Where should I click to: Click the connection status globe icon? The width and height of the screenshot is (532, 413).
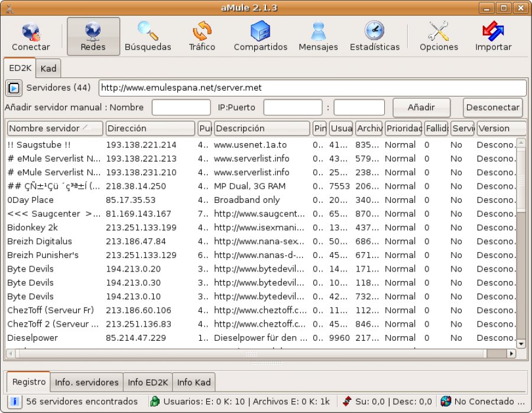(446, 401)
